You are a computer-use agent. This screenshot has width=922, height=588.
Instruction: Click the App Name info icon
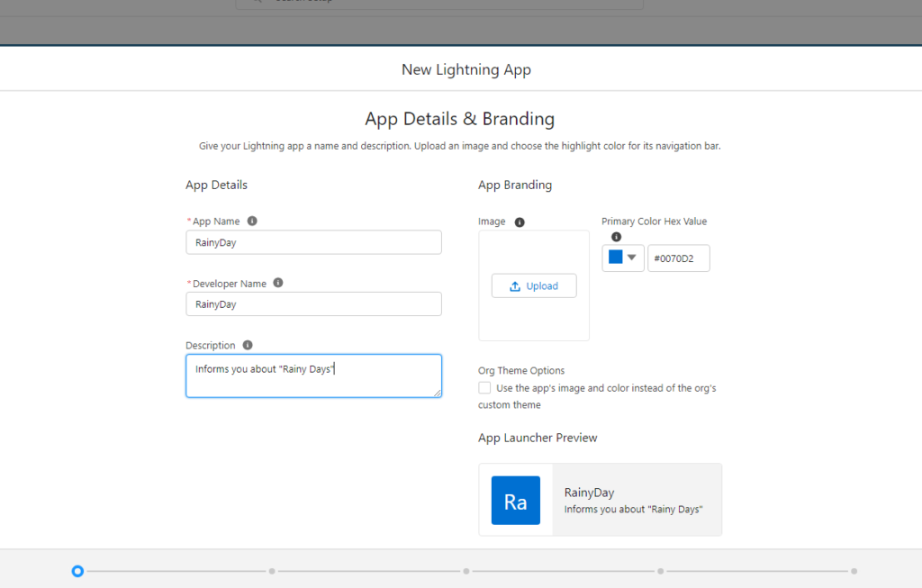(252, 221)
